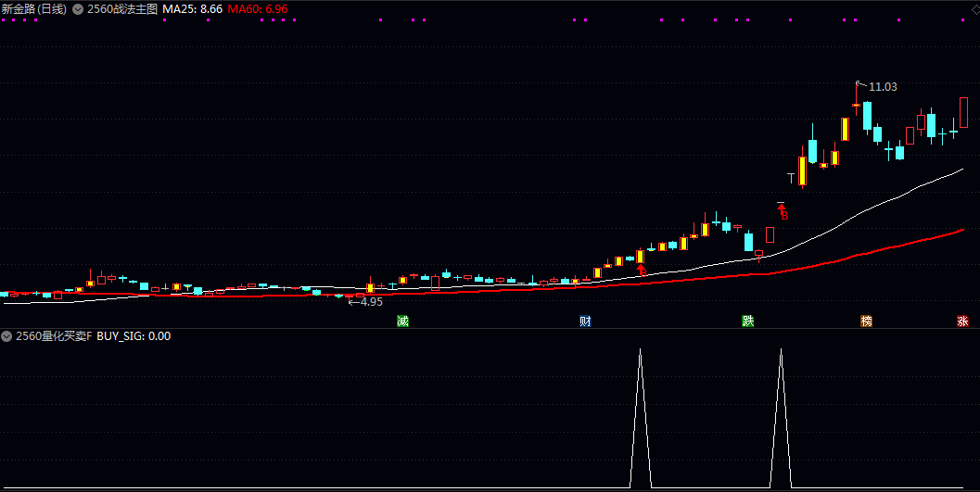This screenshot has width=980, height=492.
Task: Click the 2560战法主图 indicator name
Action: (x=122, y=9)
